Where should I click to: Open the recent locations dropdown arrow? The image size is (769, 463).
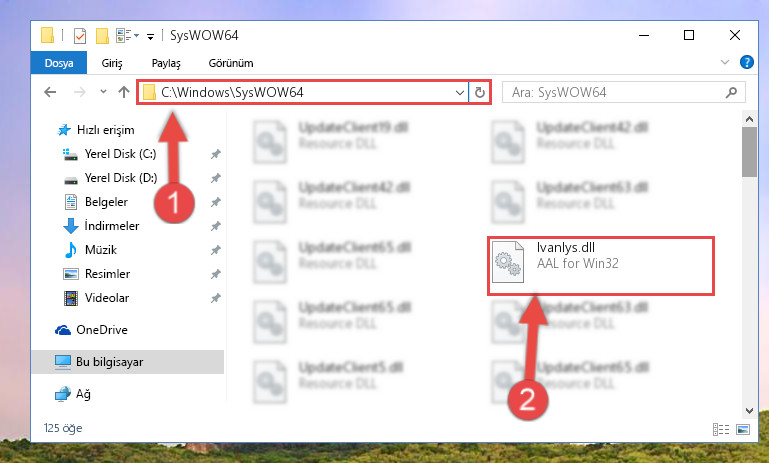(x=103, y=92)
